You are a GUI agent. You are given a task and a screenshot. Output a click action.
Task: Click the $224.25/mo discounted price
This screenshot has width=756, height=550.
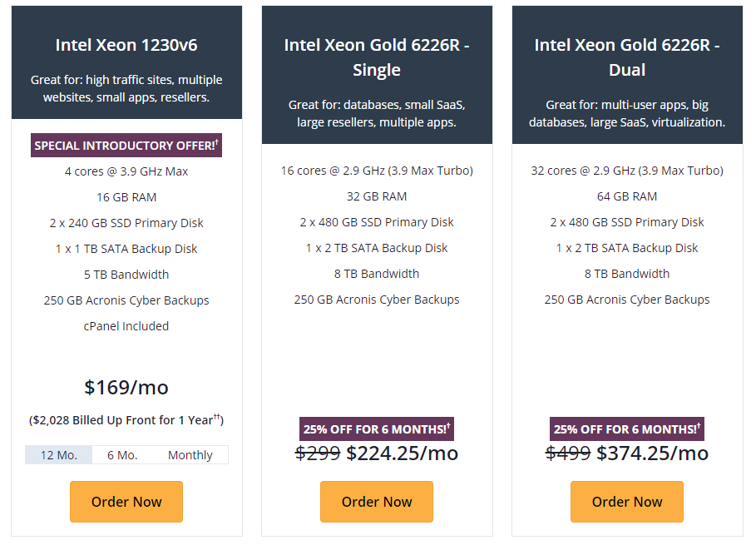point(402,453)
